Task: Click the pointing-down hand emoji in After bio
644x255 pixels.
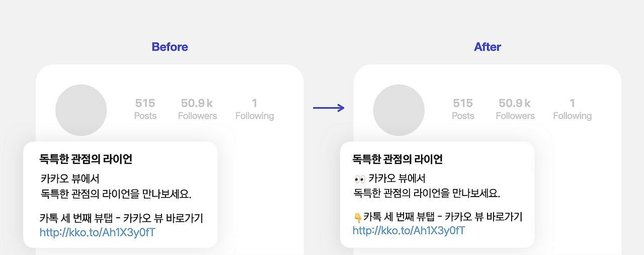Action: coord(358,218)
